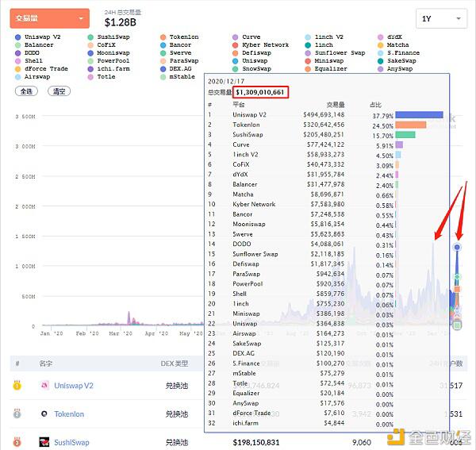The height and width of the screenshot is (450, 476).
Task: Click the $198,150,831 SushiSwap volume cell
Action: point(256,442)
